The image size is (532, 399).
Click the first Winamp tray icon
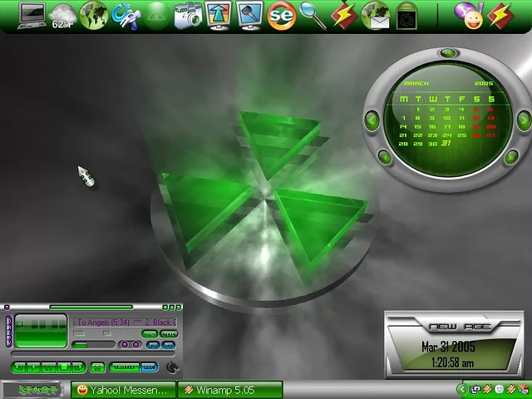pyautogui.click(x=488, y=389)
